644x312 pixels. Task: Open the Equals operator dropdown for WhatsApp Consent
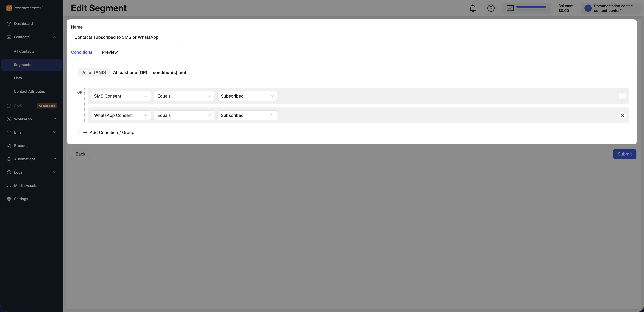[x=184, y=115]
